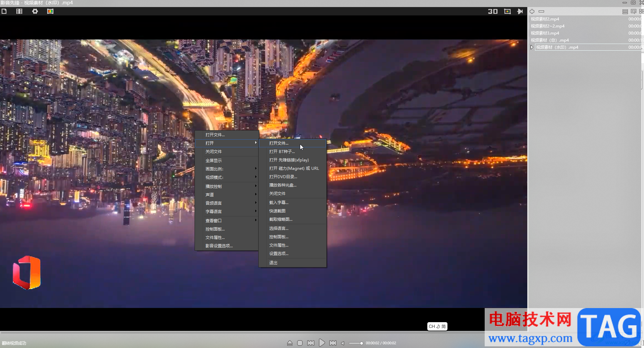Click the playlist comment-bubble icon
This screenshot has width=644, height=348.
point(634,11)
